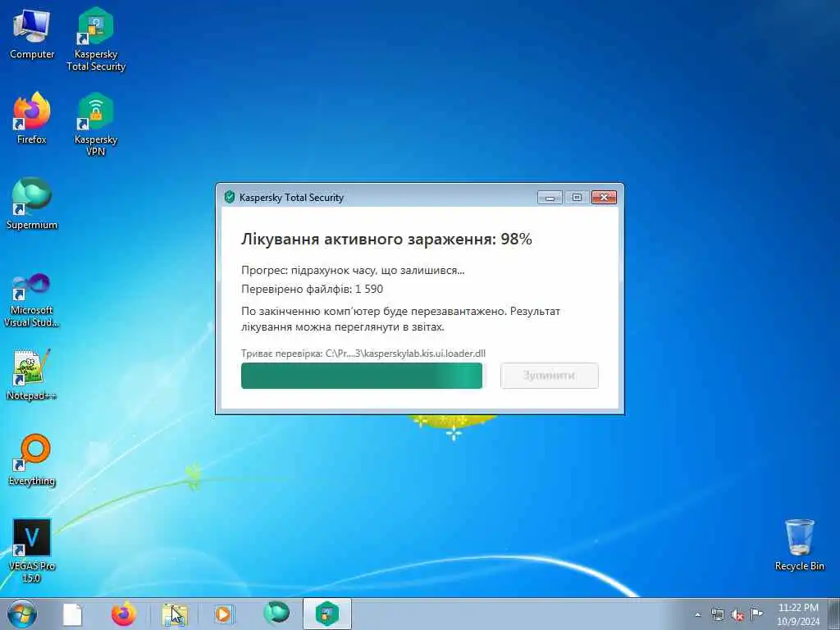The height and width of the screenshot is (630, 840).
Task: Open the Computer desktop icon
Action: point(32,34)
